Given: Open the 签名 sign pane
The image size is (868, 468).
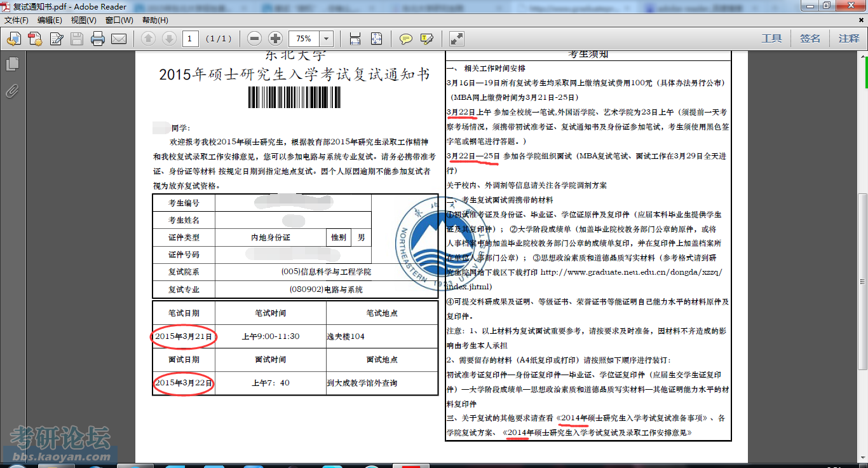Looking at the screenshot, I should tap(810, 39).
